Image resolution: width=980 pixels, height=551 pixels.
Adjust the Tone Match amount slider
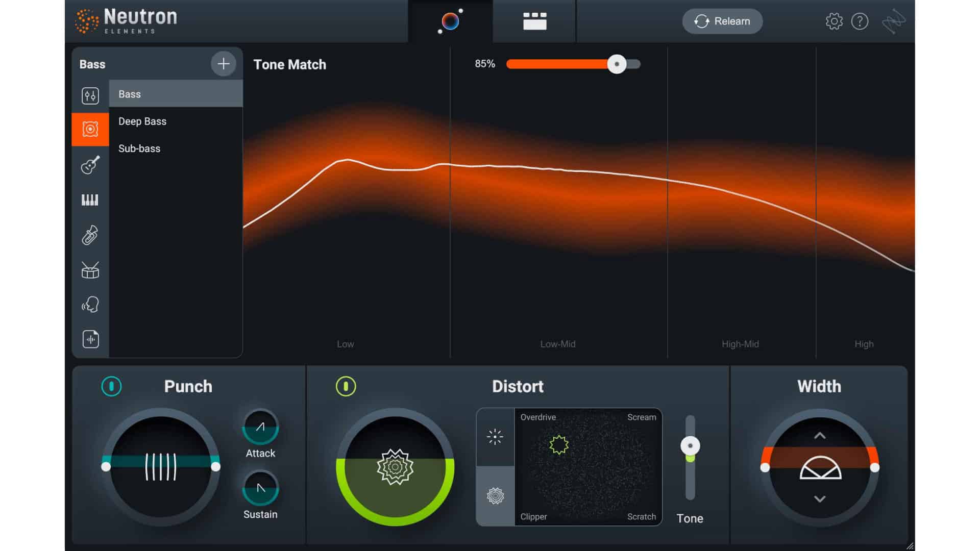tap(617, 64)
